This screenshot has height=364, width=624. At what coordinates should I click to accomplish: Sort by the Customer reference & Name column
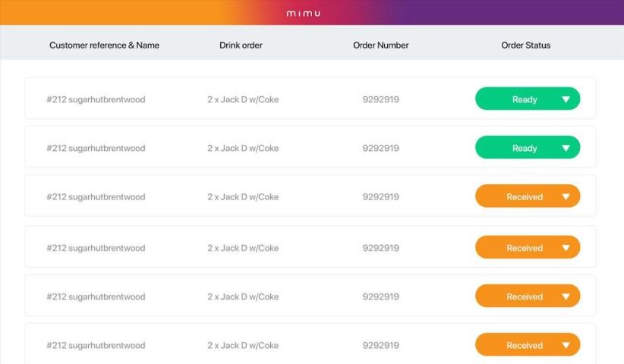coord(104,45)
